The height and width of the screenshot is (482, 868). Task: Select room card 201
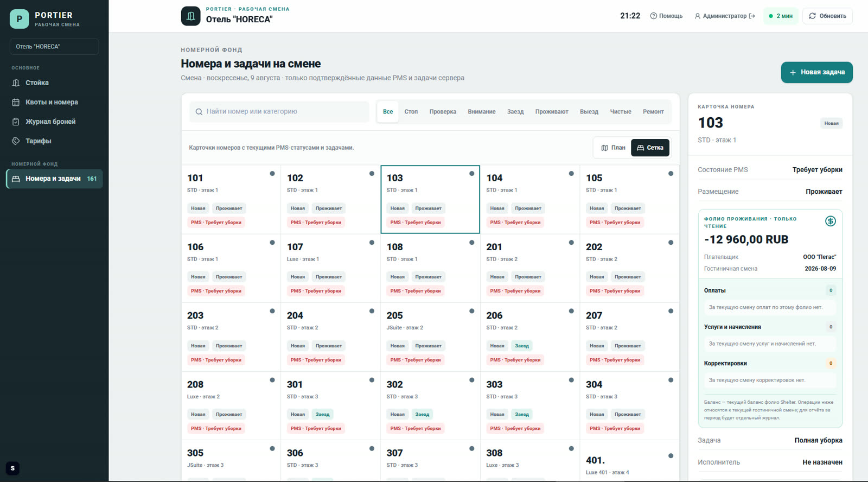coord(530,268)
